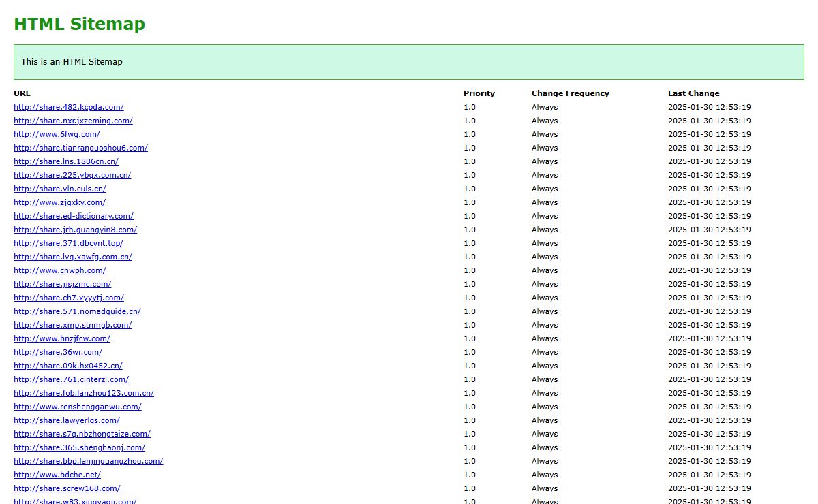The image size is (818, 504).
Task: Click priority 1.0 in www.renshengganwu.com row
Action: [x=470, y=407]
